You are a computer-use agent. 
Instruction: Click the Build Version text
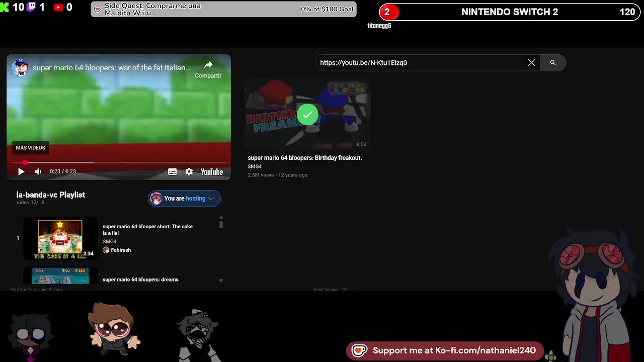pyautogui.click(x=331, y=290)
